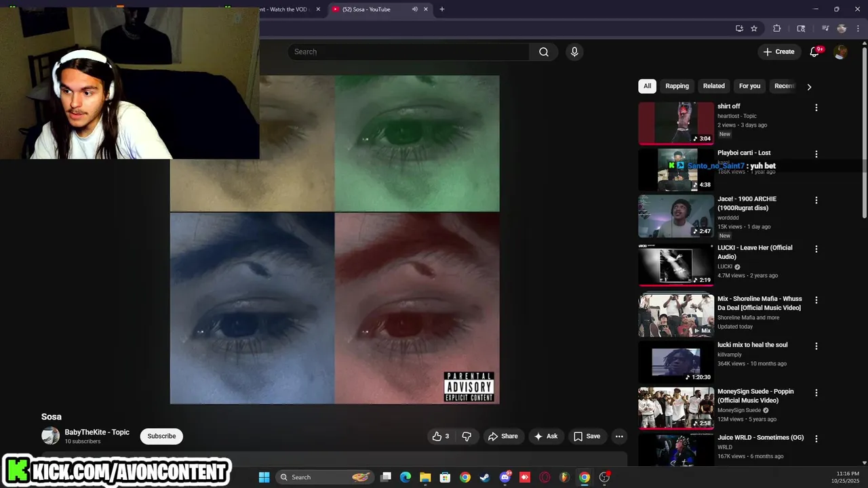Click the YouTube search input field

pos(410,52)
